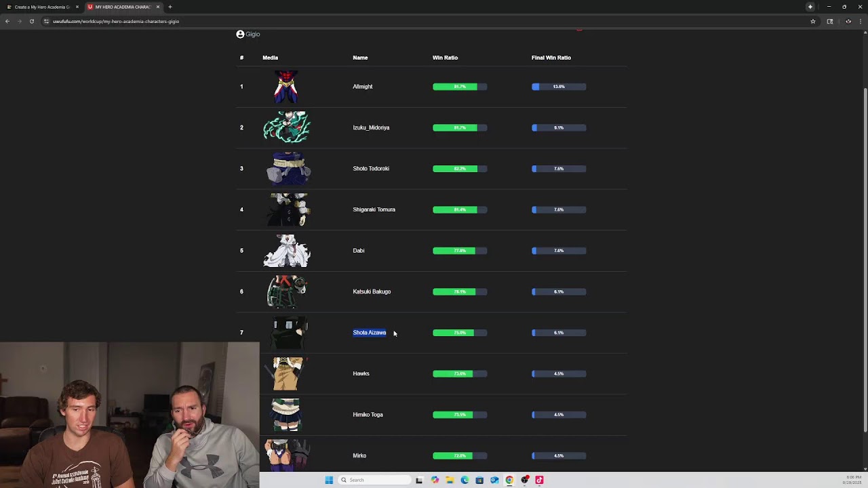Open the Izuku_Midoriya character thumbnail

click(x=287, y=127)
